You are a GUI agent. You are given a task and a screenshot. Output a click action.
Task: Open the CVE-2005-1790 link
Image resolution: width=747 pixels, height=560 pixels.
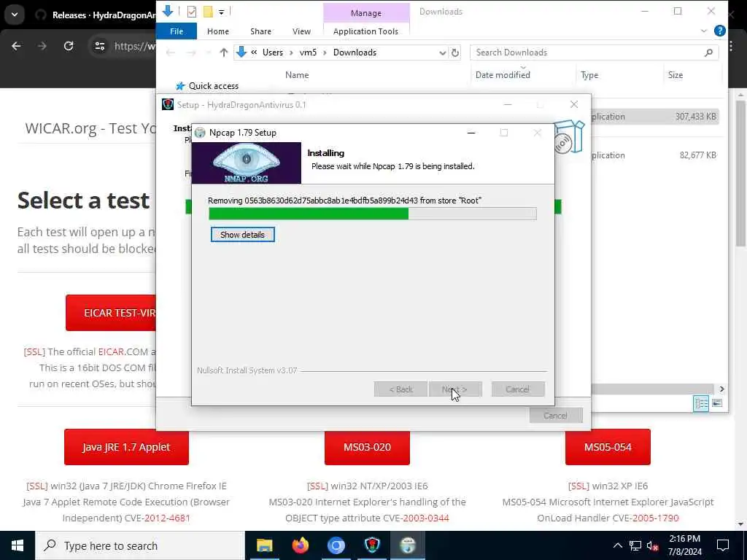click(x=655, y=518)
